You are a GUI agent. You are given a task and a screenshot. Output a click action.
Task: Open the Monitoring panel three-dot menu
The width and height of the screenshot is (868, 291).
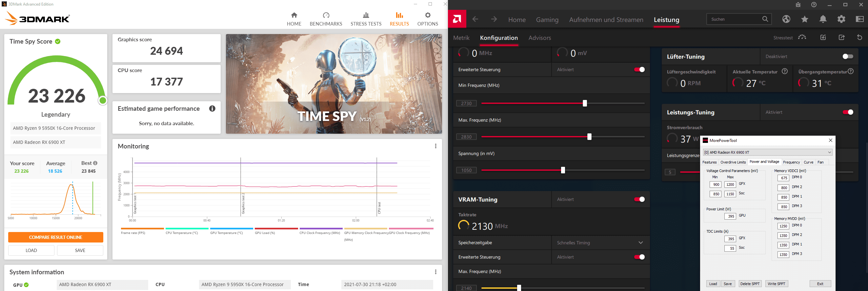point(436,146)
